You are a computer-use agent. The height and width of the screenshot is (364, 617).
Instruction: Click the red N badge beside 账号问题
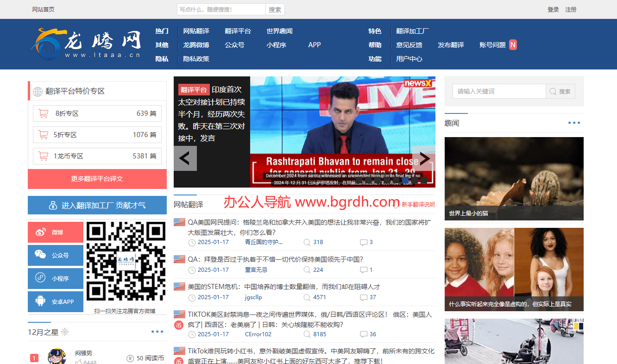pyautogui.click(x=513, y=45)
